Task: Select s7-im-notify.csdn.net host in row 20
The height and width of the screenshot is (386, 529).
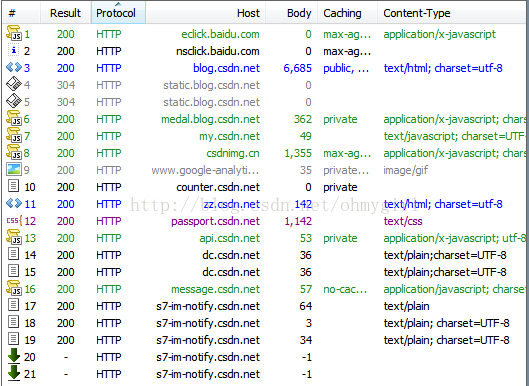Action: pos(208,357)
